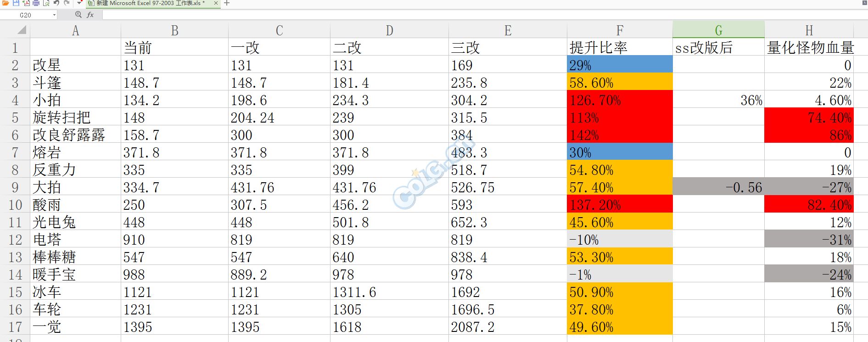Select row 17 header
The image size is (868, 342).
coord(15,327)
